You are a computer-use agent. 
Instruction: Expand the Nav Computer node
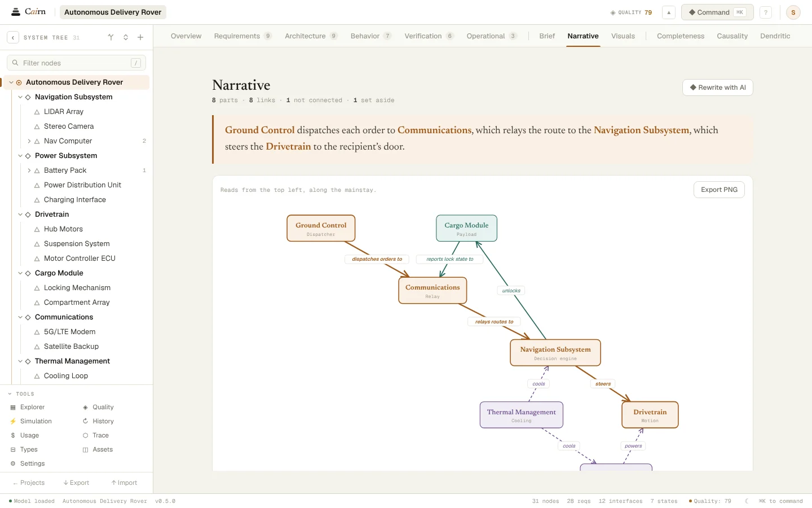click(29, 141)
